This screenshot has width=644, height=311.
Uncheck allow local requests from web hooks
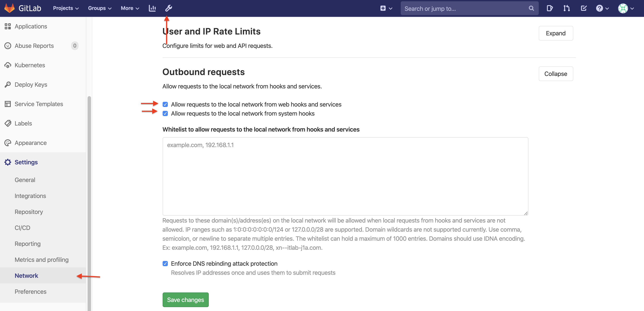[165, 105]
